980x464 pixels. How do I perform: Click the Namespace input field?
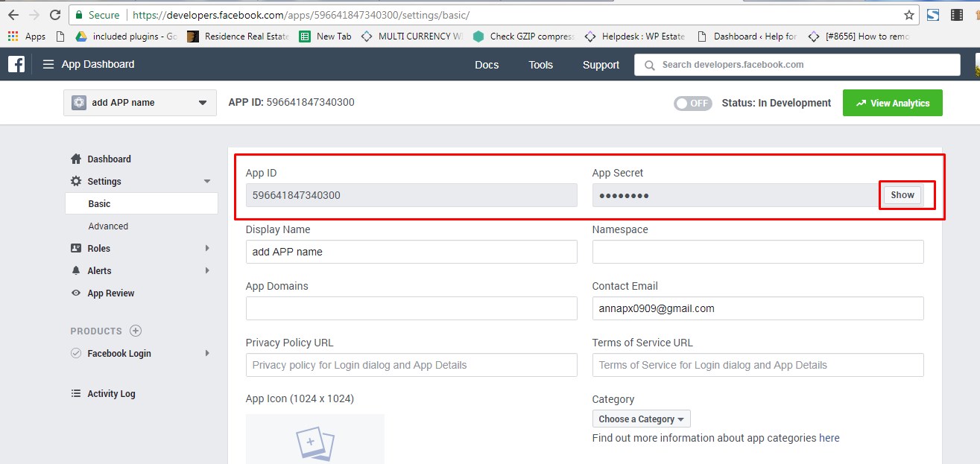click(758, 252)
